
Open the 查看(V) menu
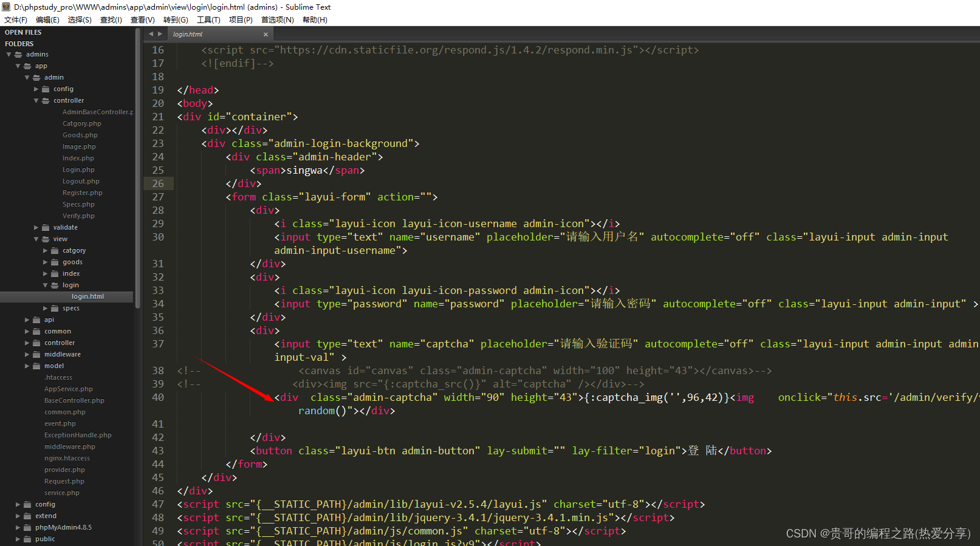click(x=143, y=19)
